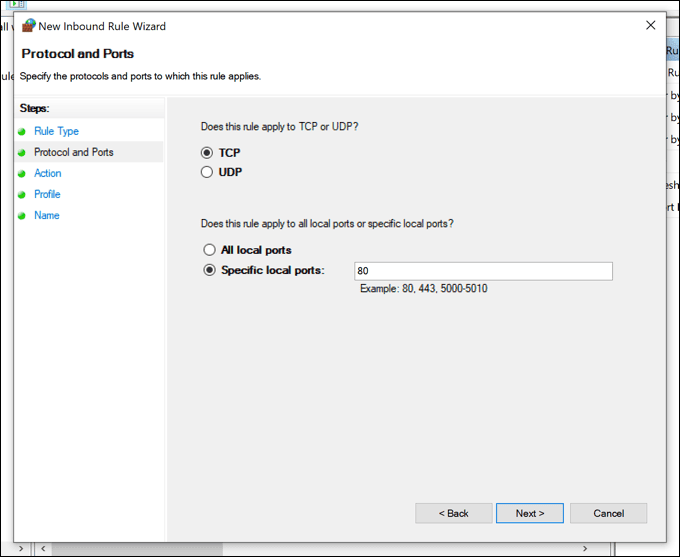Choose the UDP protocol option
This screenshot has height=557, width=680.
(x=207, y=172)
